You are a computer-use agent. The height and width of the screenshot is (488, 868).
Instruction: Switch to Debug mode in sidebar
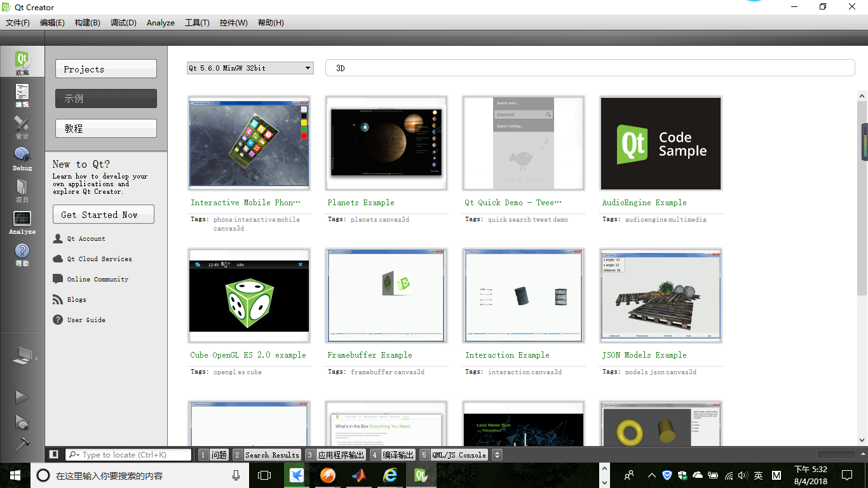click(x=22, y=158)
